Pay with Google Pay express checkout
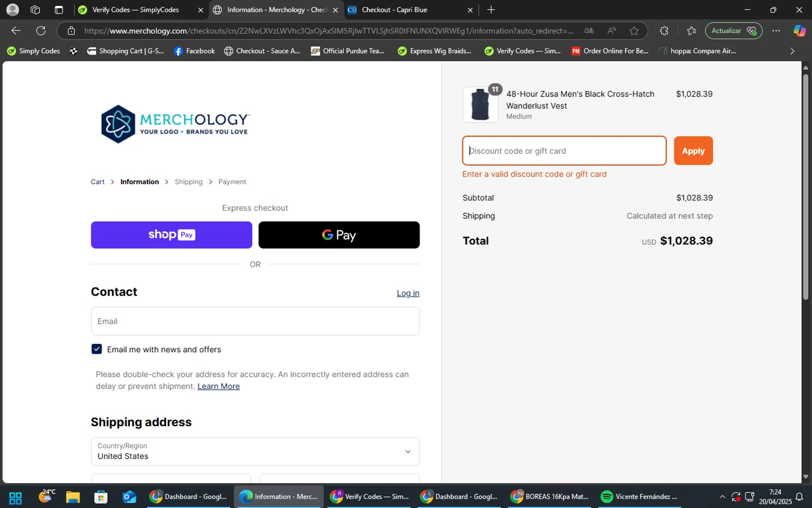812x508 pixels. (339, 235)
